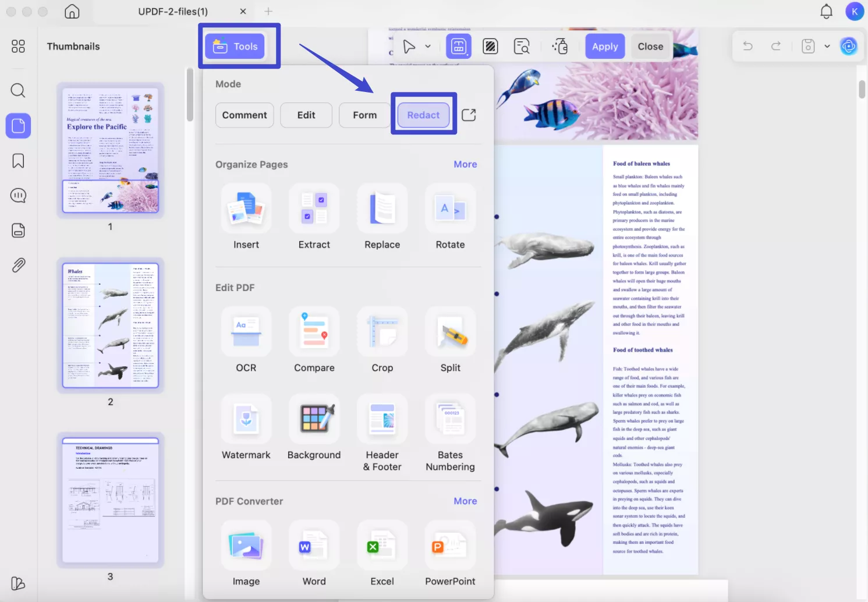Viewport: 868px width, 602px height.
Task: Select Comment mode
Action: coord(245,115)
